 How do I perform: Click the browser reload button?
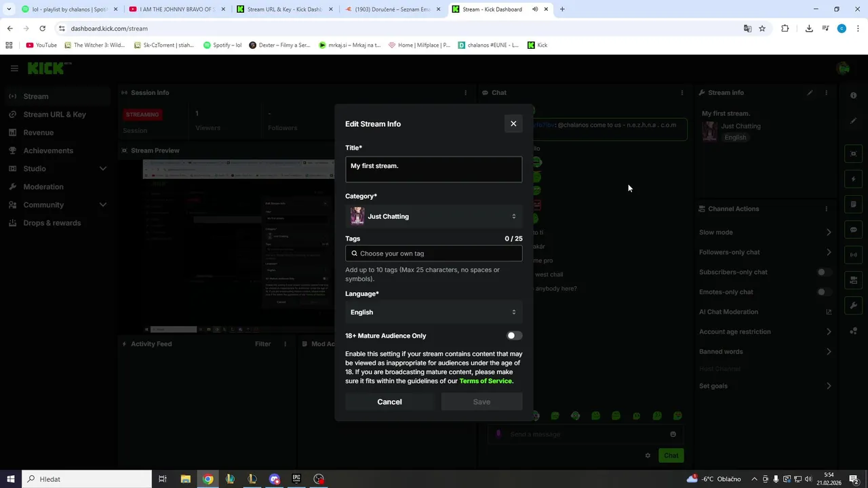coord(42,28)
